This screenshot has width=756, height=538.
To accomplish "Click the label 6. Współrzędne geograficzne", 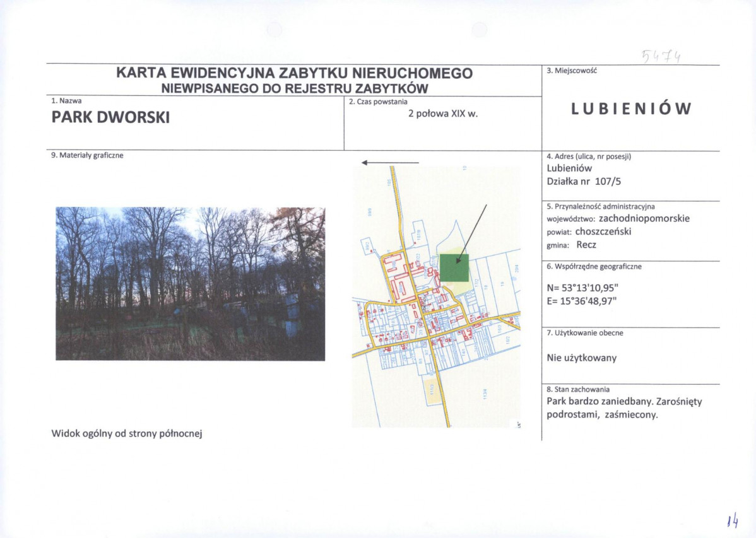I will click(594, 267).
